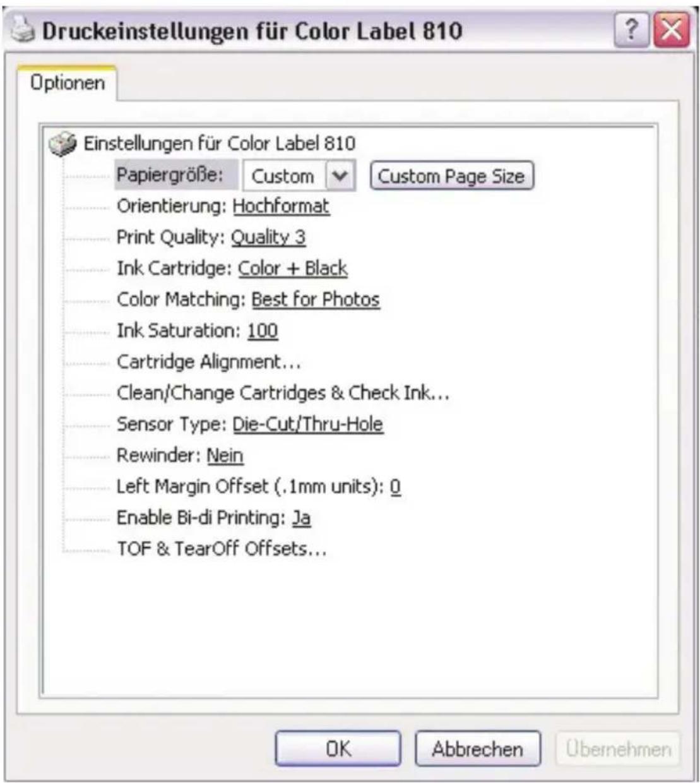The height and width of the screenshot is (783, 700).
Task: Click the Rewinder value Nein
Action: pos(225,455)
